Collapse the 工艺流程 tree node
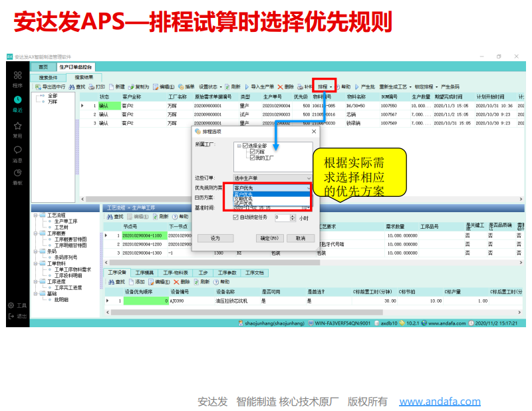The height and width of the screenshot is (411, 532). tap(36, 215)
